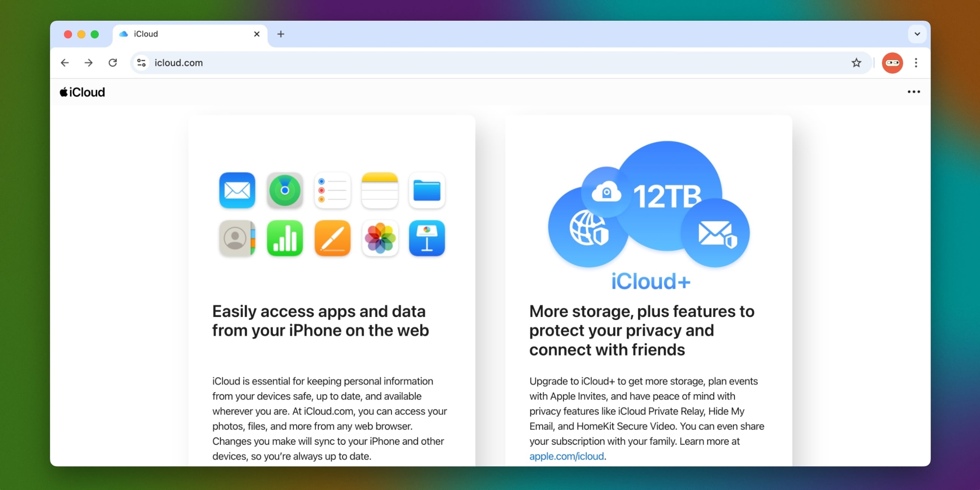Image resolution: width=980 pixels, height=490 pixels.
Task: Click the browser back arrow
Action: [x=65, y=63]
